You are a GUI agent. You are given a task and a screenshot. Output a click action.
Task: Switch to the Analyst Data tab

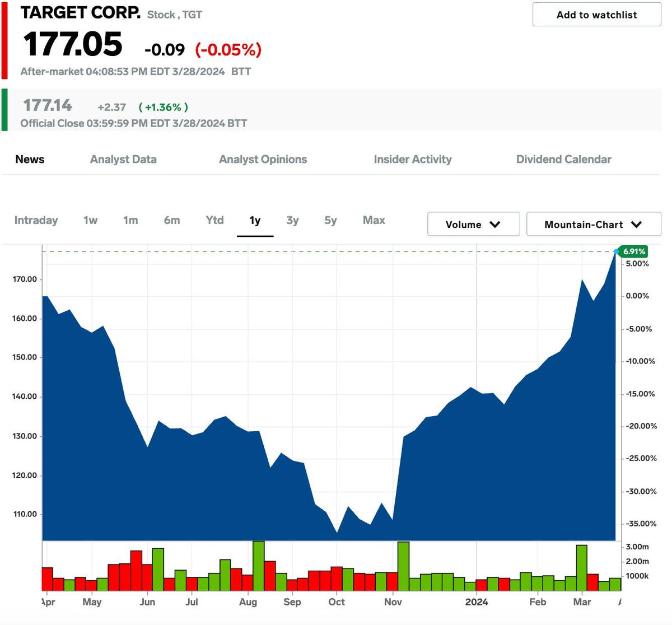[123, 159]
